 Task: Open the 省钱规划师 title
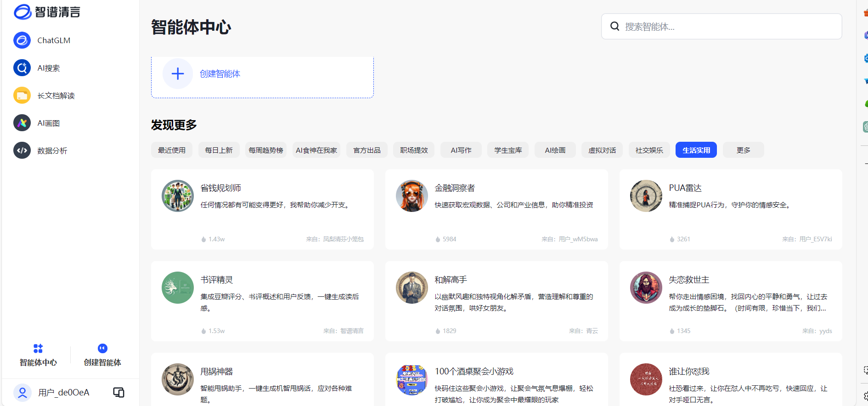(x=221, y=188)
